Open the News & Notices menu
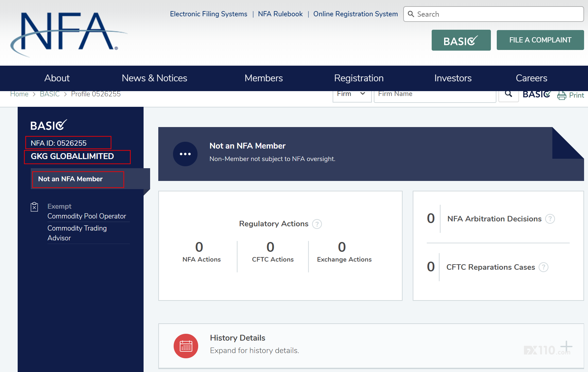The height and width of the screenshot is (372, 588). [x=154, y=78]
